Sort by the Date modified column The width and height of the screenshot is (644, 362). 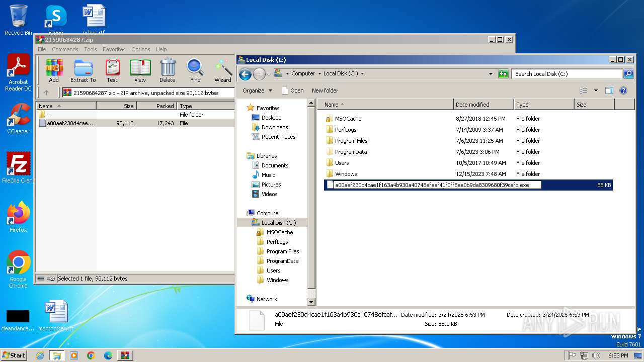coord(484,105)
